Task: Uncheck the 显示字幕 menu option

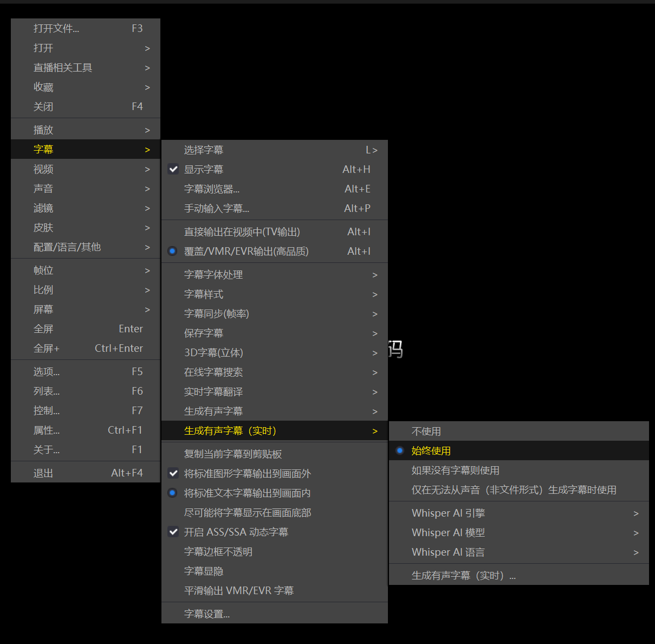Action: pyautogui.click(x=204, y=170)
